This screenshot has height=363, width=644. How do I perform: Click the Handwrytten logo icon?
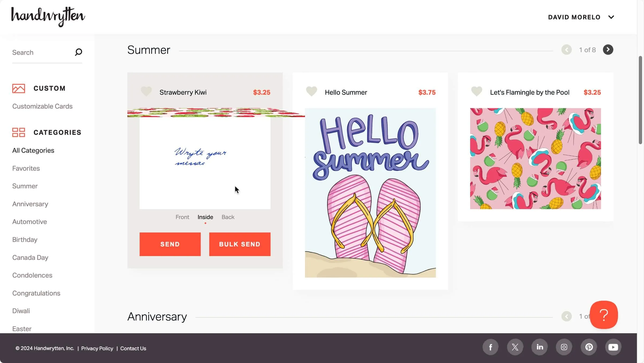(48, 17)
